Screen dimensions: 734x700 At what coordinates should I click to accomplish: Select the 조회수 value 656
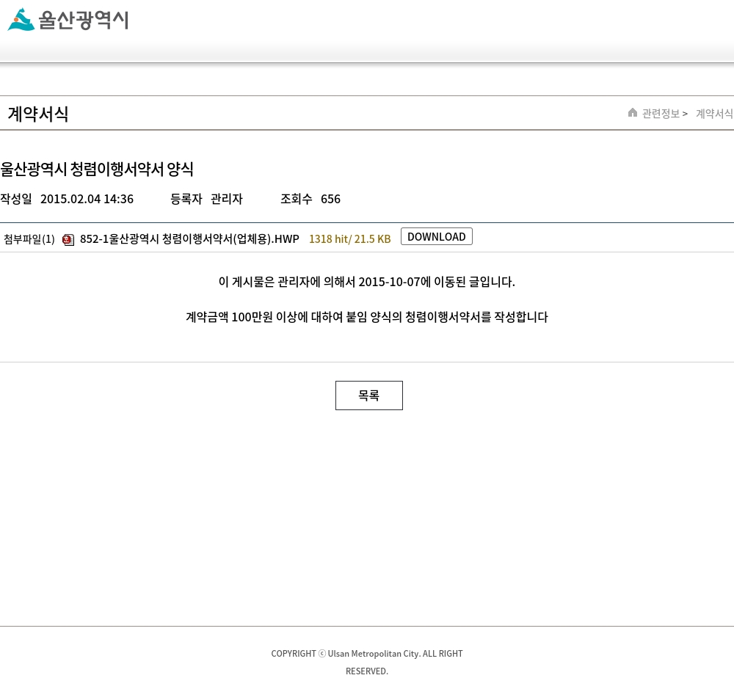pyautogui.click(x=330, y=200)
